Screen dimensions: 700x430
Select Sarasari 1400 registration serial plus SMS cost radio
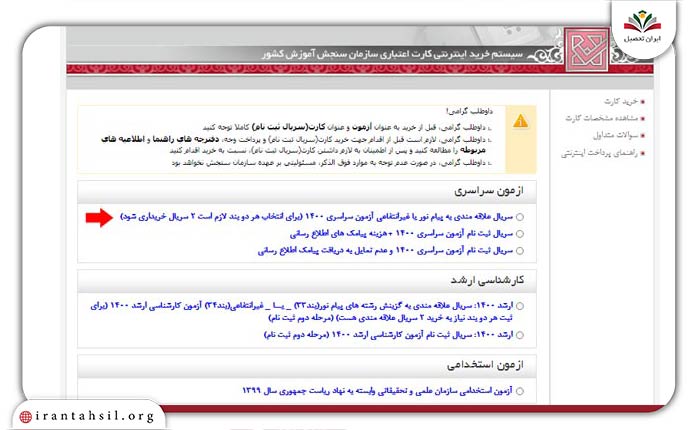coord(520,234)
